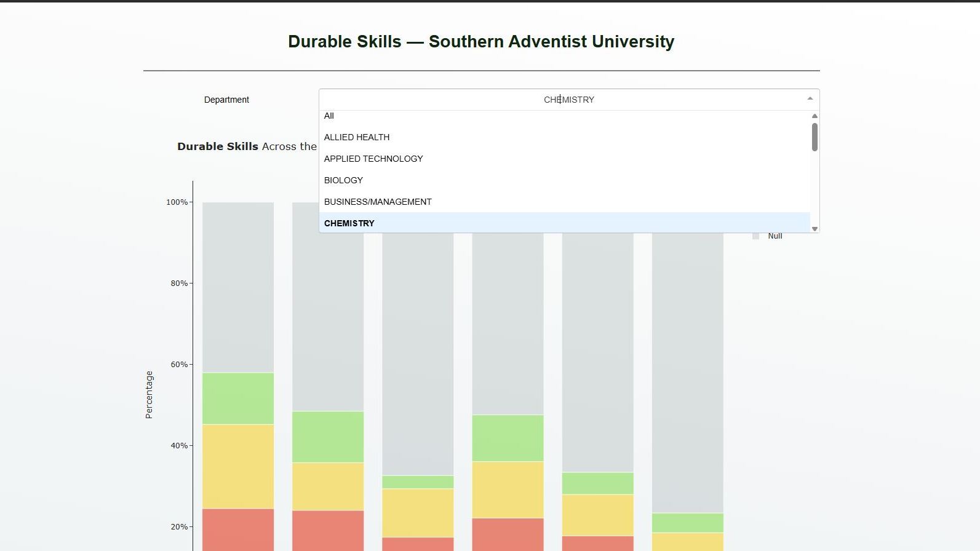The width and height of the screenshot is (980, 551).
Task: Click yellow segment of the leftmost bar
Action: 238,466
